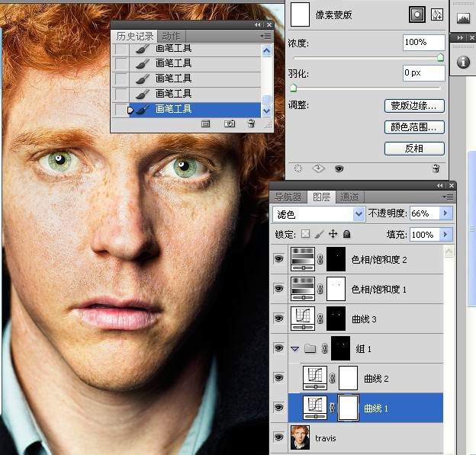Select the pixel mask button in Masks panel

coord(417,14)
